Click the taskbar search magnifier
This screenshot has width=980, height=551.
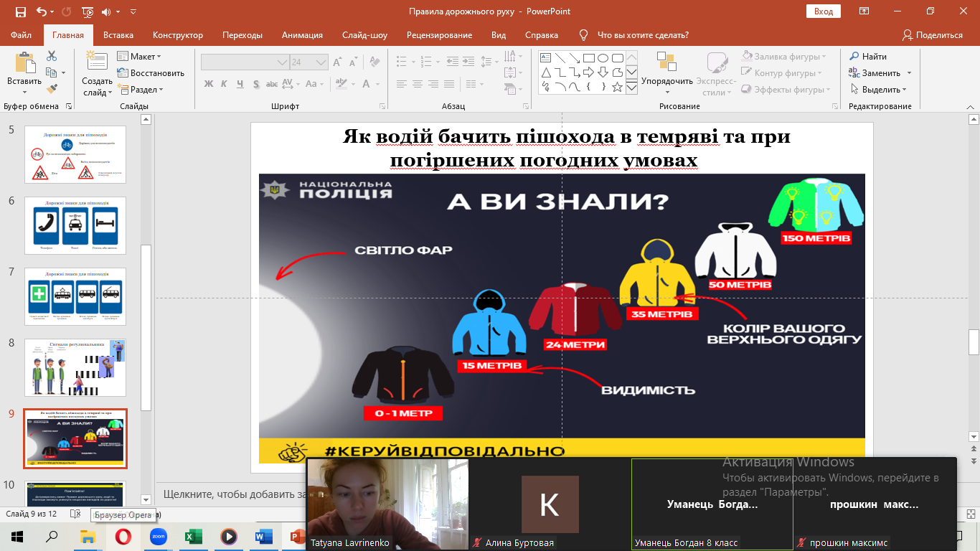pyautogui.click(x=52, y=537)
